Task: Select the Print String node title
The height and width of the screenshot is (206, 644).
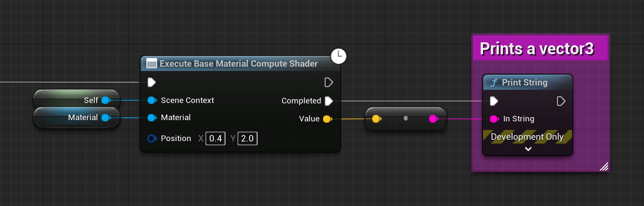Action: click(x=525, y=82)
